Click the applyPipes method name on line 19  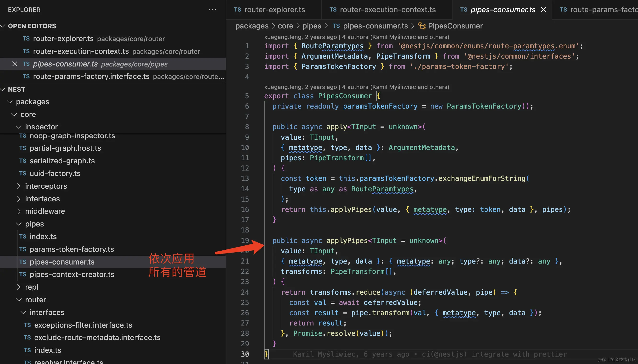pyautogui.click(x=347, y=241)
